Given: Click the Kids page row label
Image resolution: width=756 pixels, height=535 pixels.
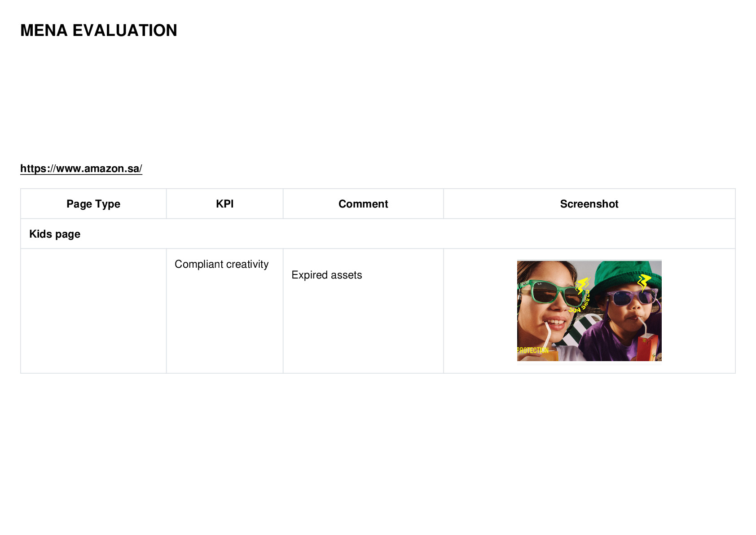Looking at the screenshot, I should click(x=55, y=234).
